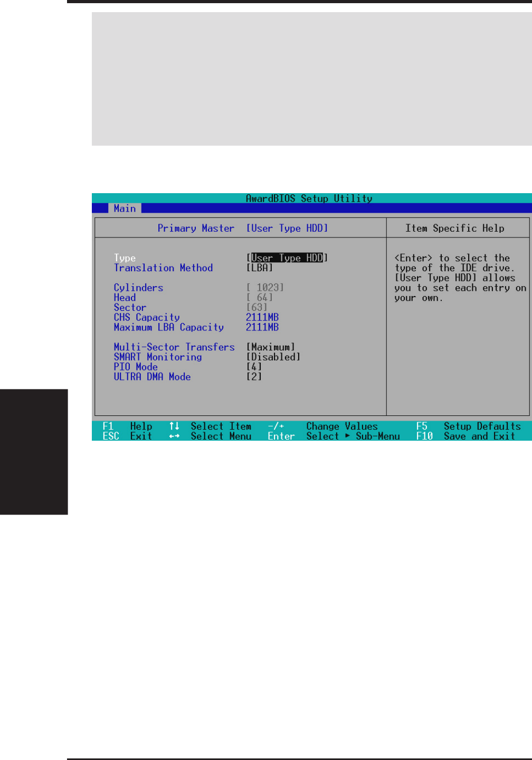The height and width of the screenshot is (760, 532).
Task: Click the header value User Type HDD
Action: [287, 229]
